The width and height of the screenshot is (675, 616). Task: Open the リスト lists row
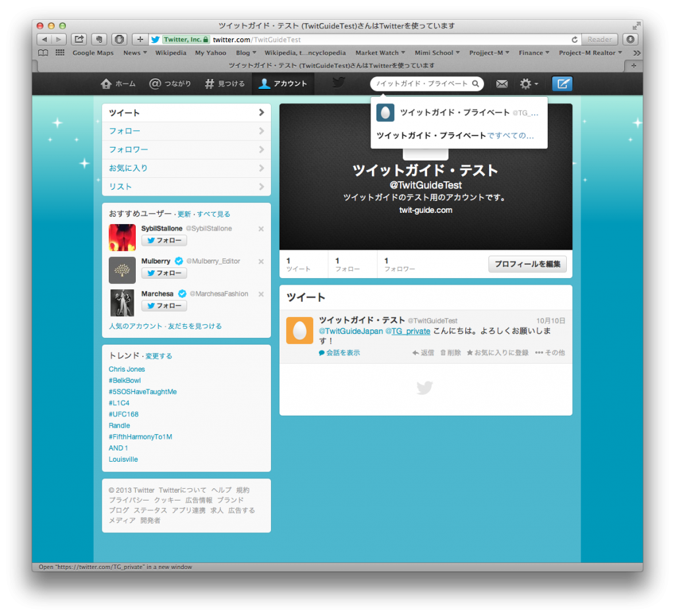[187, 186]
